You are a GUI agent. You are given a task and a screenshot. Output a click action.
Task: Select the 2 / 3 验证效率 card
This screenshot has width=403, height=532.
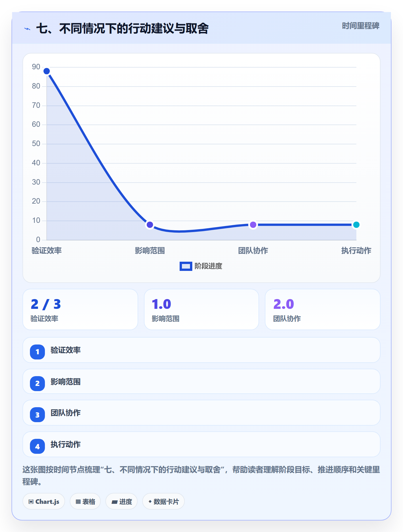80,309
